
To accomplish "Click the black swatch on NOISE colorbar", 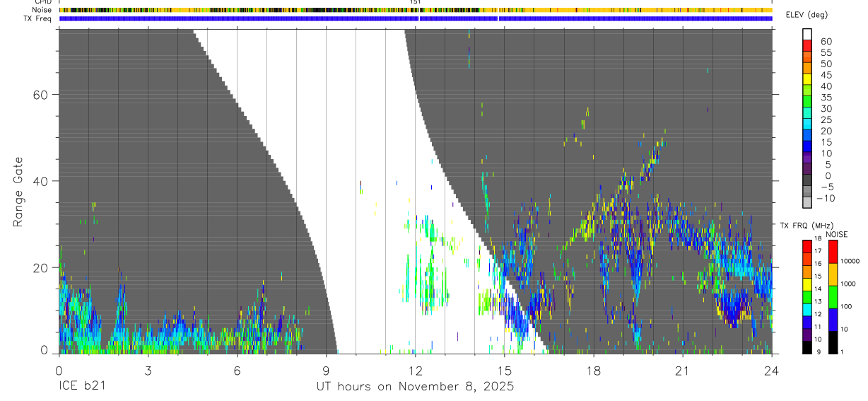I will click(833, 342).
